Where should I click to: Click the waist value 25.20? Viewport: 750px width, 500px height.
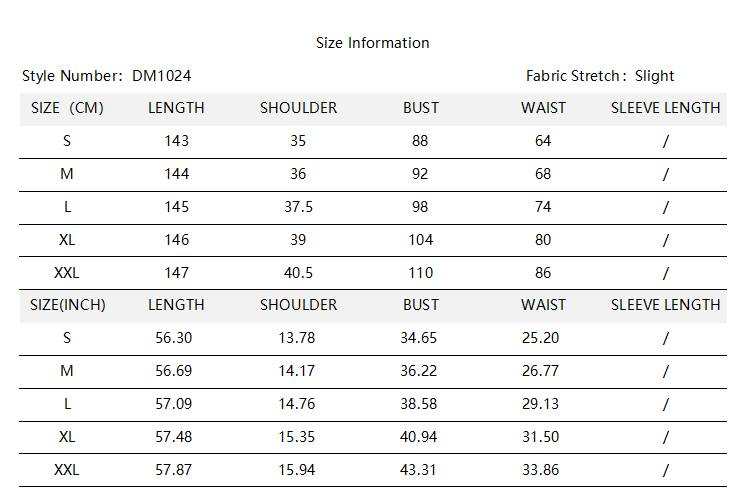coord(541,338)
